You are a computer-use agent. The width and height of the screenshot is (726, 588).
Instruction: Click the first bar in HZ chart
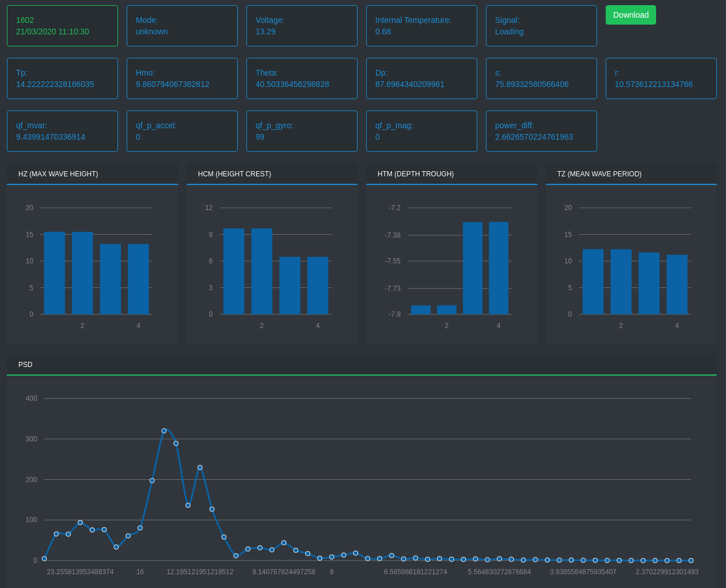tap(54, 273)
